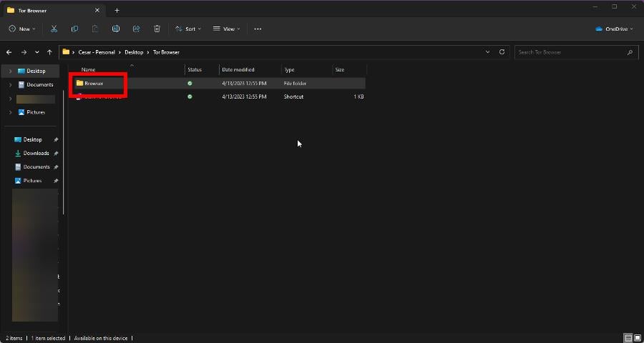The width and height of the screenshot is (644, 343).
Task: Select the Tor Browser window tab
Action: pos(54,10)
